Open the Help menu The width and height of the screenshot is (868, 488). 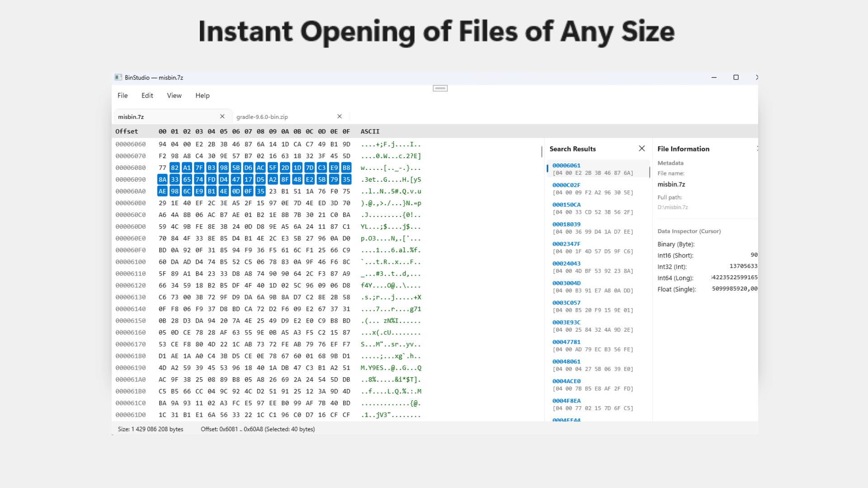[x=203, y=95]
